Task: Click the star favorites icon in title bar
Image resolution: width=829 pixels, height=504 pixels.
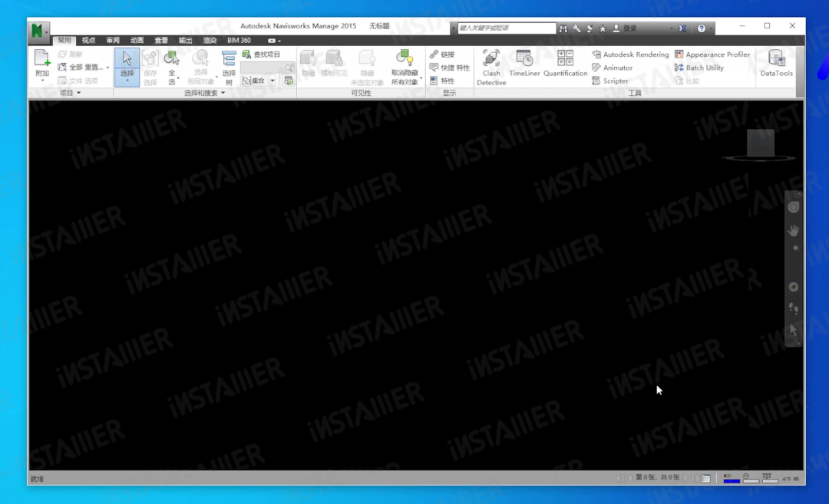Action: (x=603, y=28)
